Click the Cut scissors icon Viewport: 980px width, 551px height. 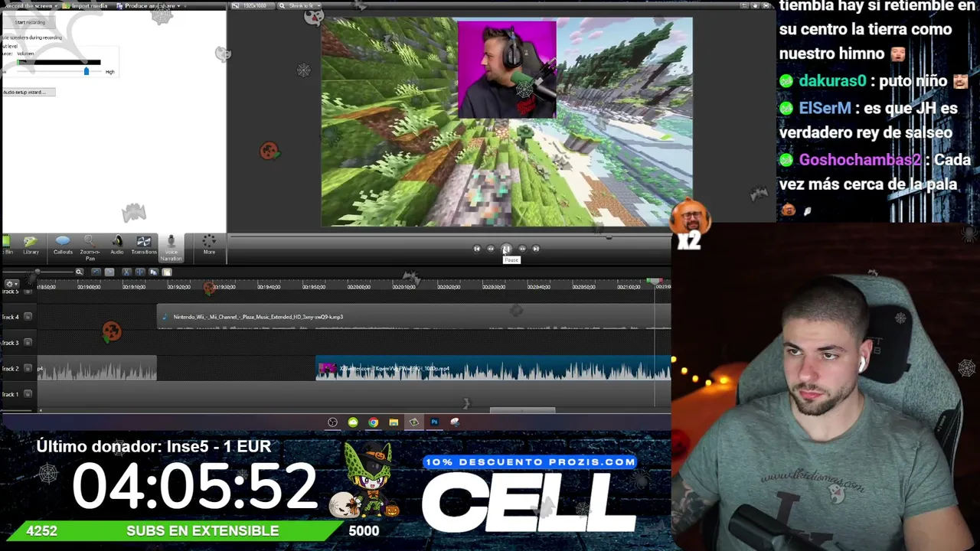pyautogui.click(x=127, y=272)
